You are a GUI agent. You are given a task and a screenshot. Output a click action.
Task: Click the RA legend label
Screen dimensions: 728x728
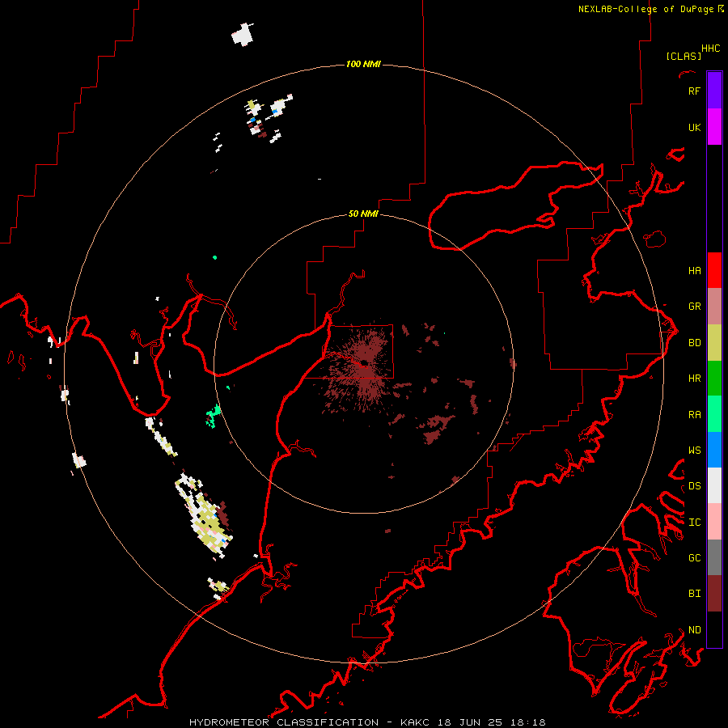click(x=694, y=415)
